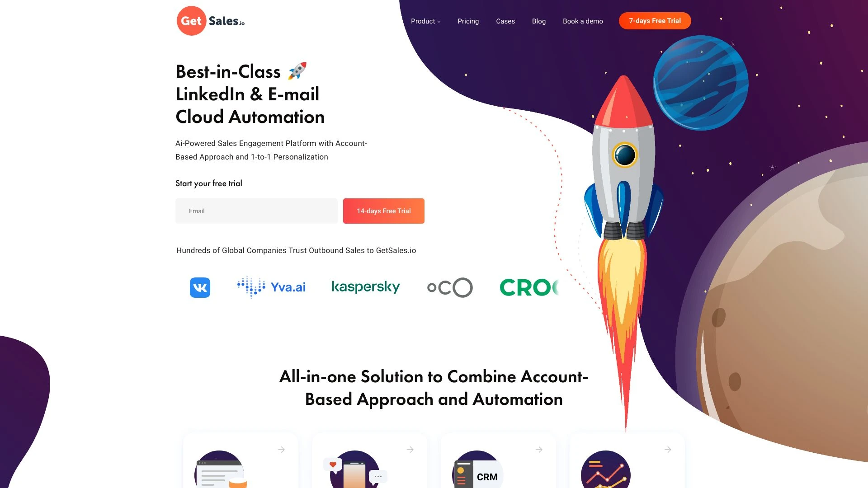Click the 14-days Free Trial button
Viewport: 868px width, 488px height.
383,210
